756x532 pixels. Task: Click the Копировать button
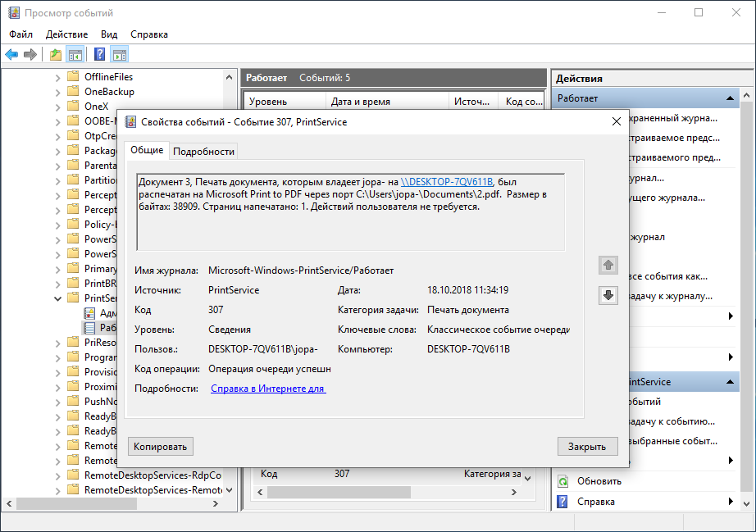coord(160,447)
